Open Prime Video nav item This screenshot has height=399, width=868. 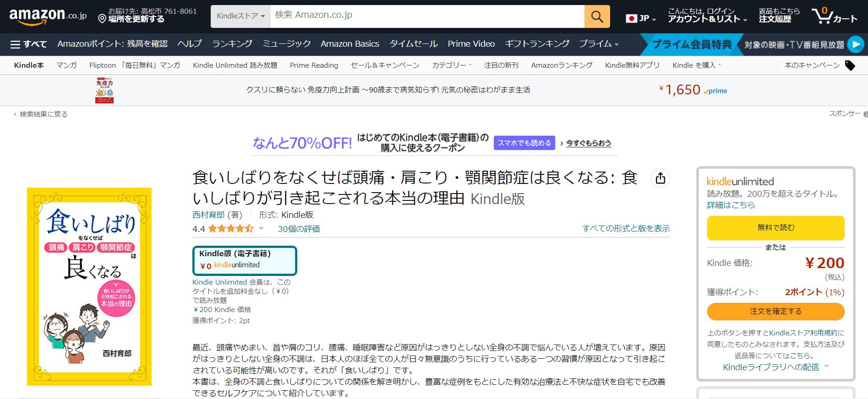tap(471, 44)
